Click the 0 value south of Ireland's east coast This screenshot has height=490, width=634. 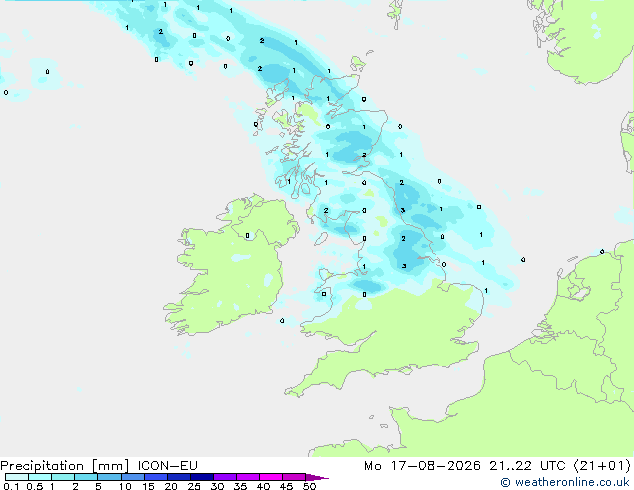click(282, 321)
